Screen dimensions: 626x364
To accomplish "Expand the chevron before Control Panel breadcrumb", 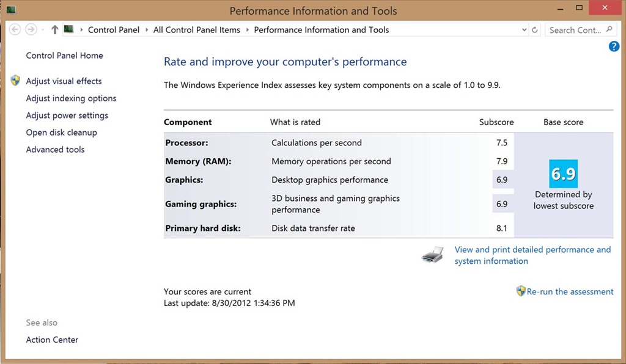I will (x=81, y=30).
